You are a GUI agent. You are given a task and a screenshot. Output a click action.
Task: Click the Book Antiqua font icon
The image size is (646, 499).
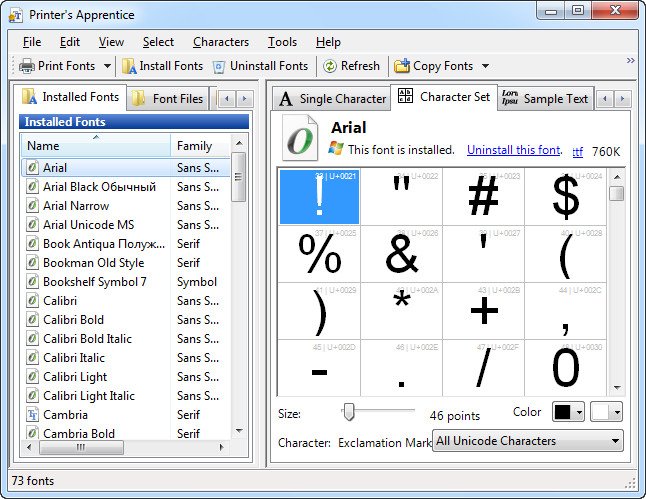click(32, 244)
